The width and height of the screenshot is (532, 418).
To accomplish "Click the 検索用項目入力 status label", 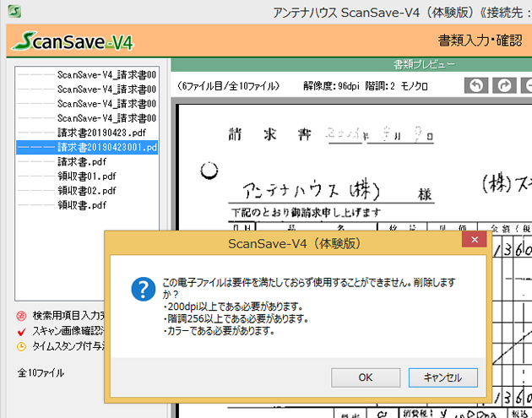I will tap(68, 316).
